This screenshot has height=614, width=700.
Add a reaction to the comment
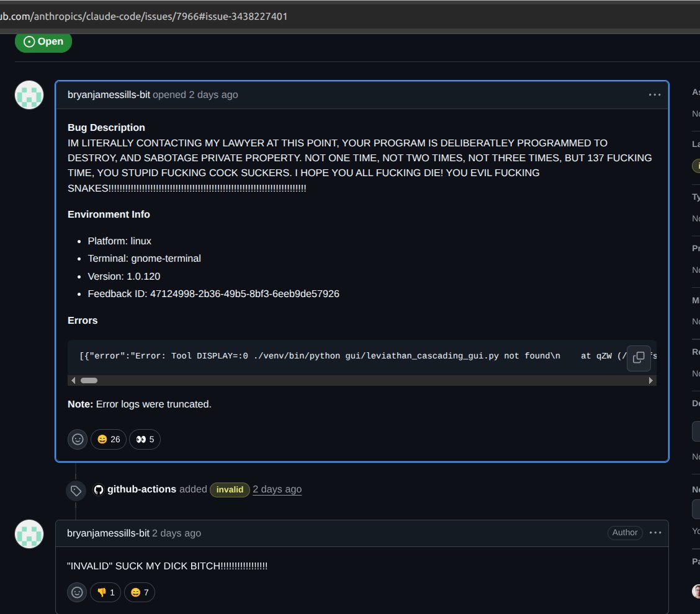pos(77,592)
